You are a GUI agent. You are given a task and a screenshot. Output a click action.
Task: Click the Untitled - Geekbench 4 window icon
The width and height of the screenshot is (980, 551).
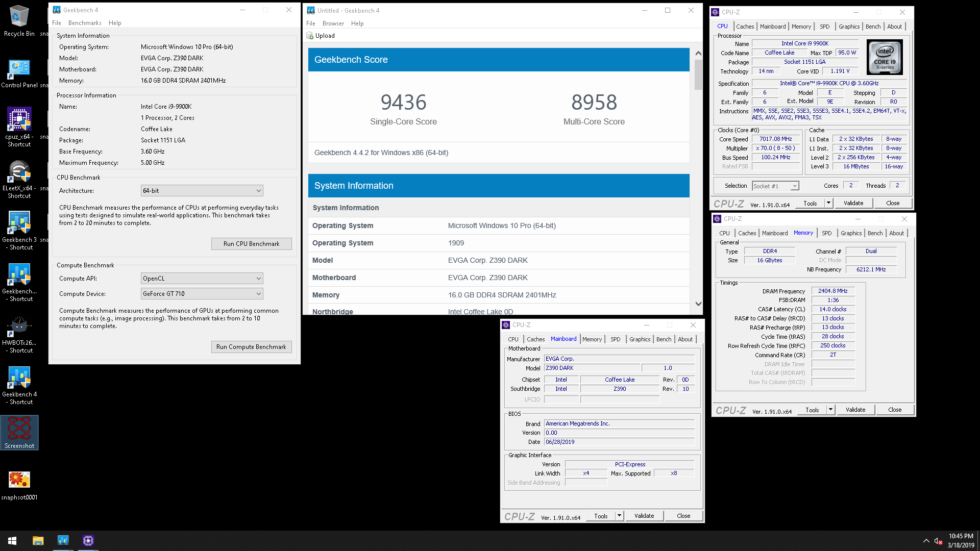[311, 10]
